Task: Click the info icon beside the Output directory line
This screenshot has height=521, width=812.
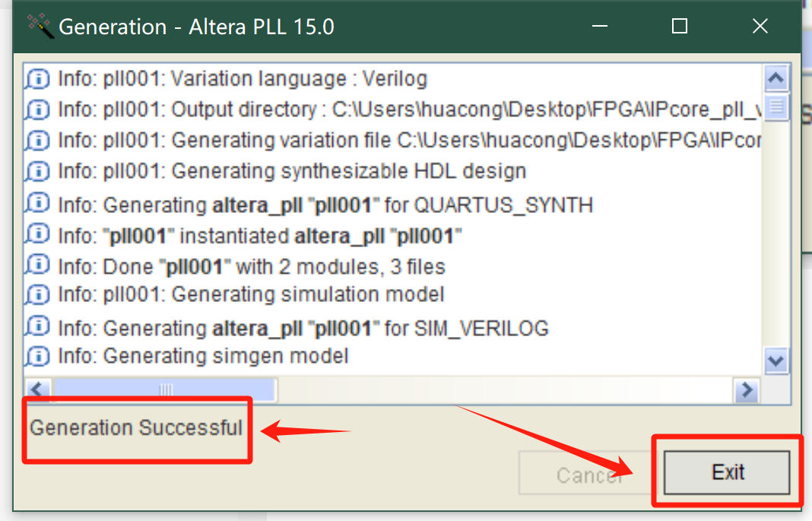Action: (38, 110)
